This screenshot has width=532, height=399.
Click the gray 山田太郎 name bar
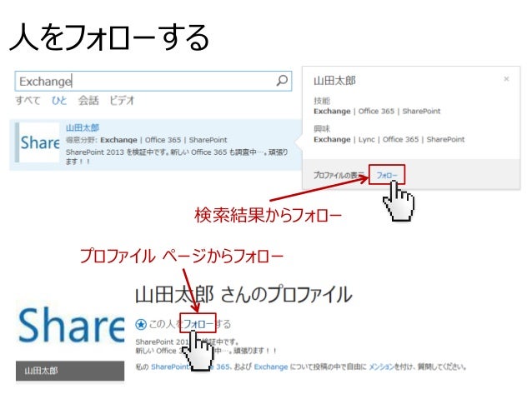(x=70, y=371)
